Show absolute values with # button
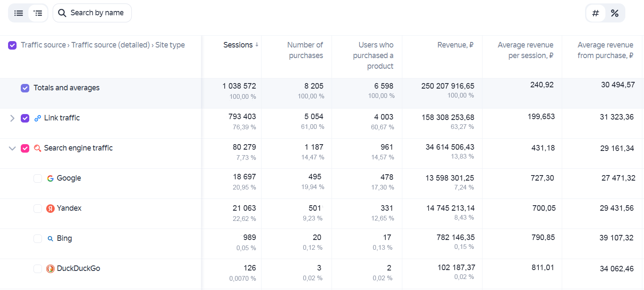Viewport: 644px width, 290px height. (596, 13)
